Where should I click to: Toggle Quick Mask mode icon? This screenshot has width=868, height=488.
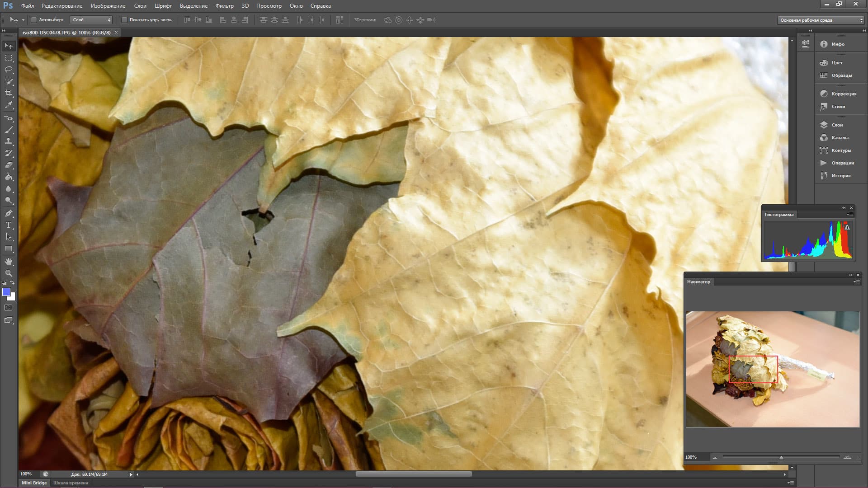[9, 308]
